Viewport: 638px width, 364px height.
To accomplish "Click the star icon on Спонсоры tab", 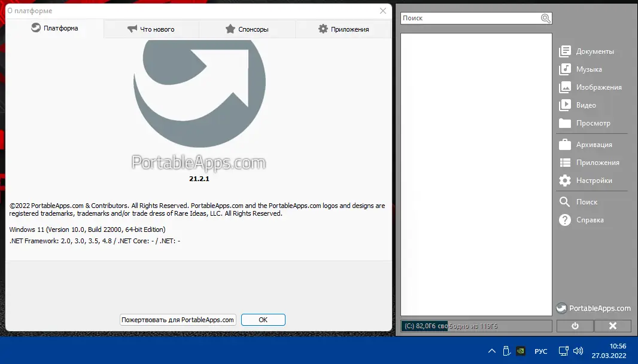I will pyautogui.click(x=230, y=29).
